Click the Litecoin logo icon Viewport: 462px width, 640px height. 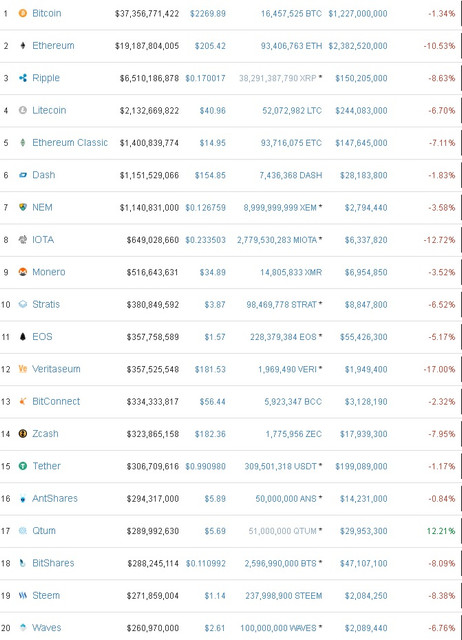23,110
